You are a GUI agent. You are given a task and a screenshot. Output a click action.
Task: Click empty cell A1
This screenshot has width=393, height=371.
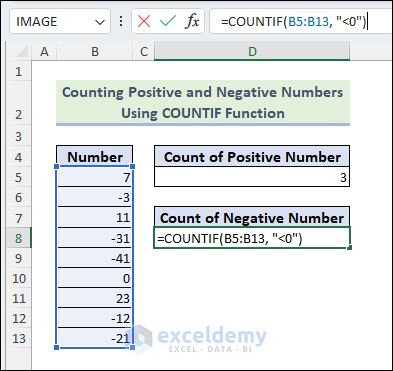click(x=44, y=71)
